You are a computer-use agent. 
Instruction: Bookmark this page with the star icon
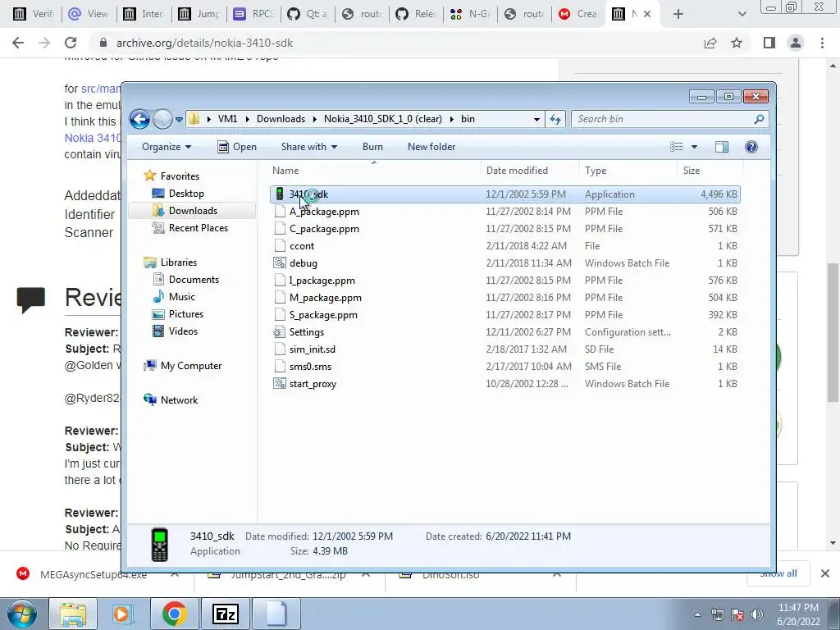737,43
